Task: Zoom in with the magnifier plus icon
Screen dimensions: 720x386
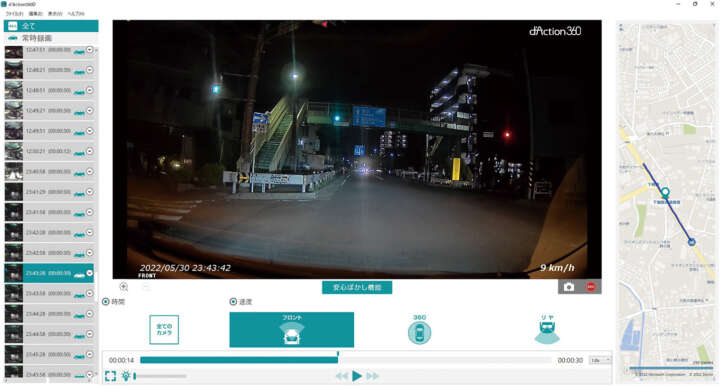Action: (x=124, y=287)
